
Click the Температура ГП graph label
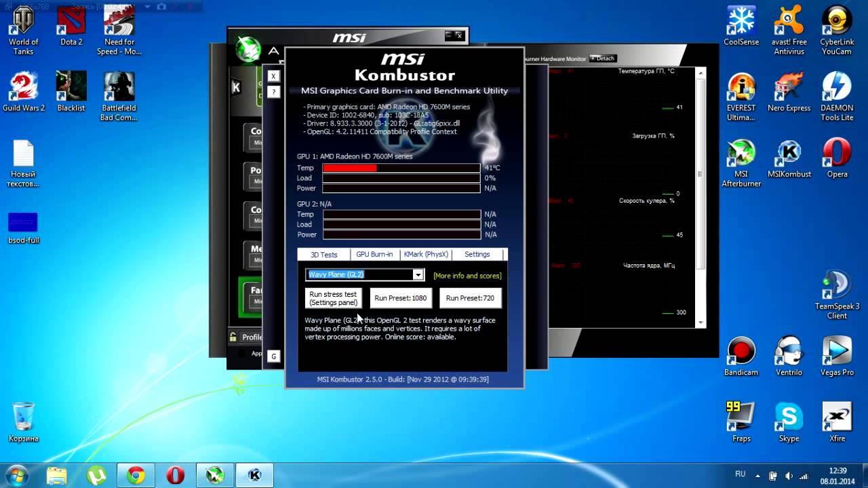[646, 70]
